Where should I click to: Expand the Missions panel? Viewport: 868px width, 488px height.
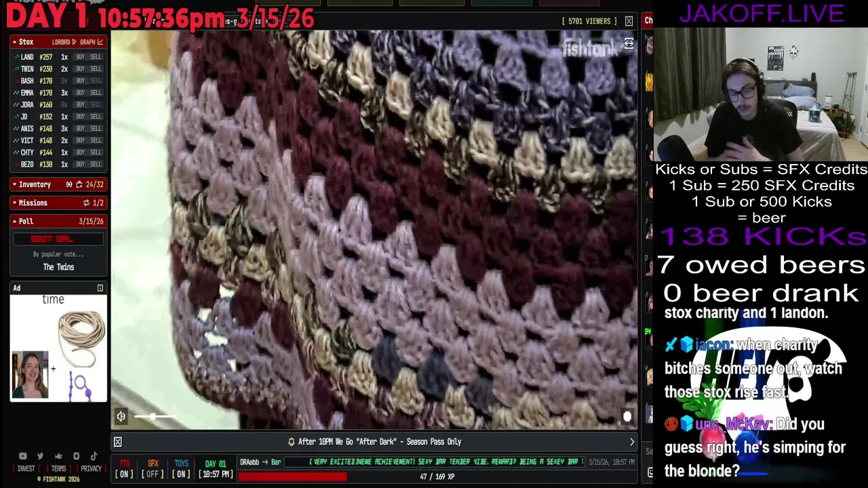point(14,203)
